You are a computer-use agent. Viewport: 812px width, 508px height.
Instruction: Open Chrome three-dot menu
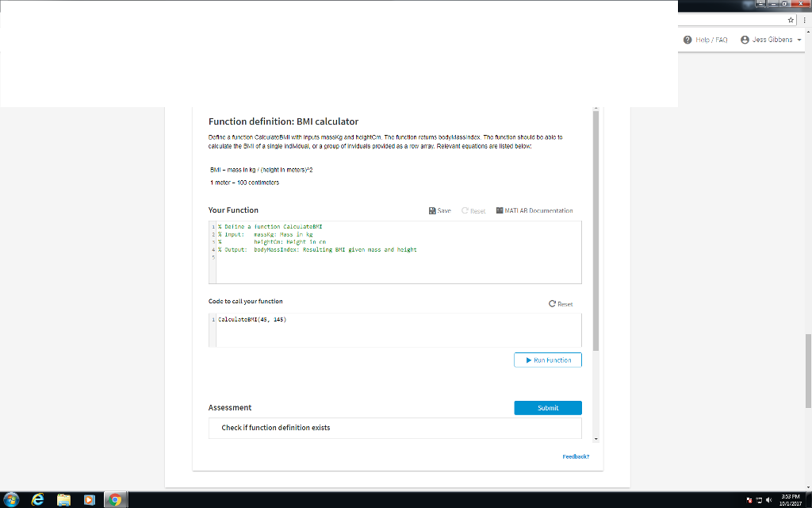click(804, 20)
